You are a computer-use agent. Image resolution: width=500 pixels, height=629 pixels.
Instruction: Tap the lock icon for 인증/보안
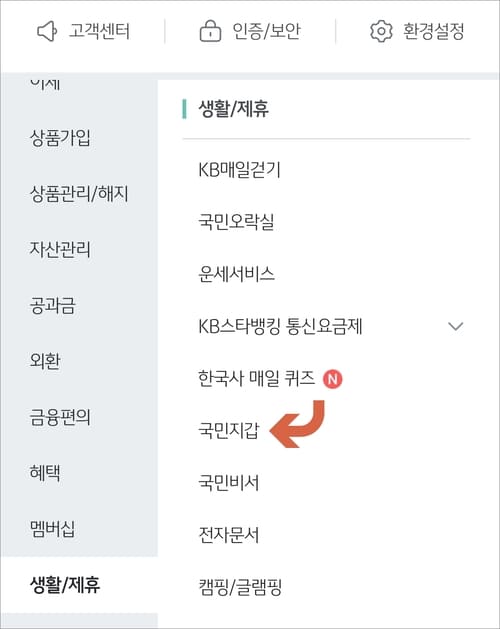point(210,31)
